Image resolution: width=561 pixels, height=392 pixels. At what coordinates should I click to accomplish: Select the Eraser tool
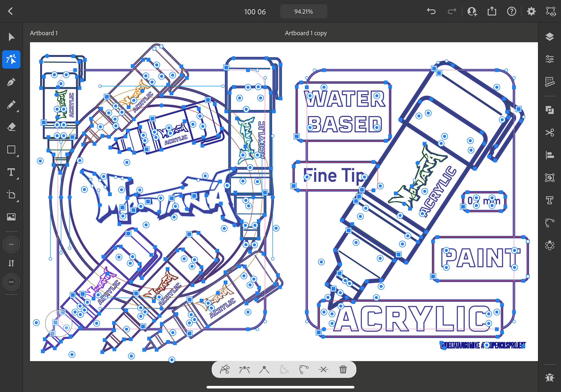point(11,127)
